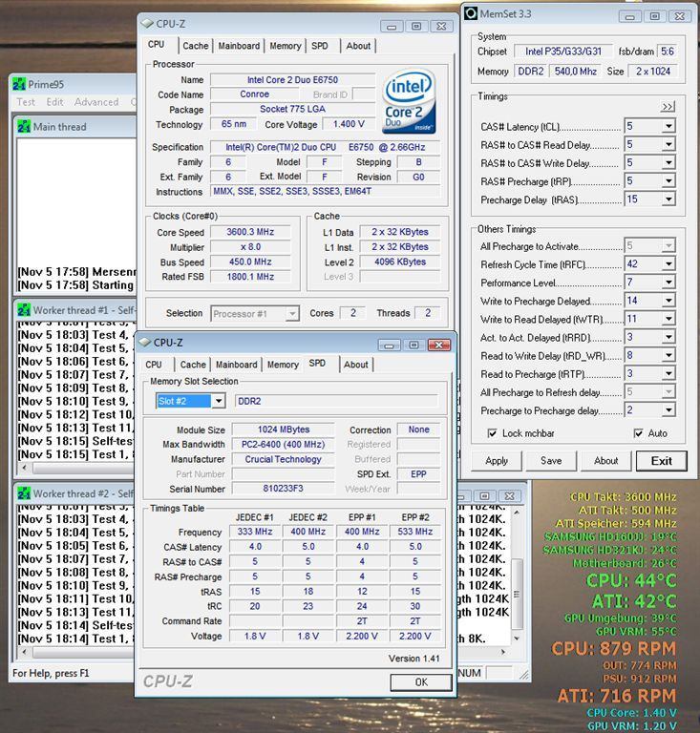Viewport: 700px width, 733px height.
Task: Open About tab in lower CPU-Z window
Action: coord(356,365)
